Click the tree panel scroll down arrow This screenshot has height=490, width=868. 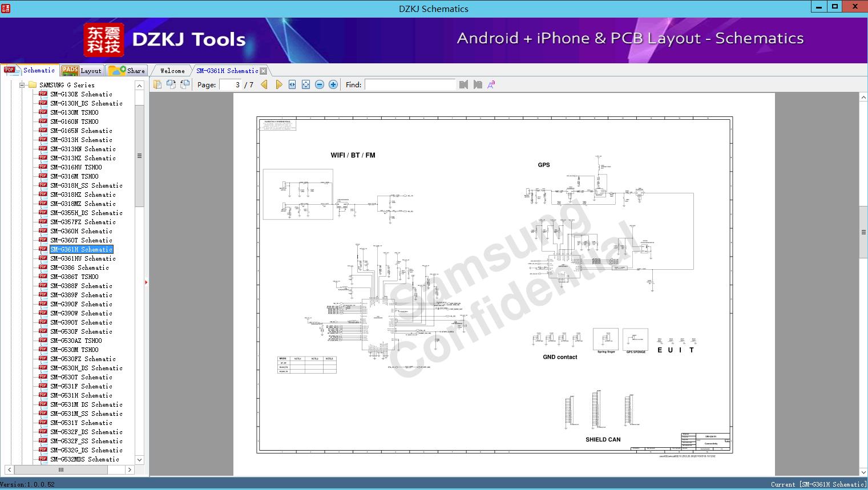click(139, 460)
